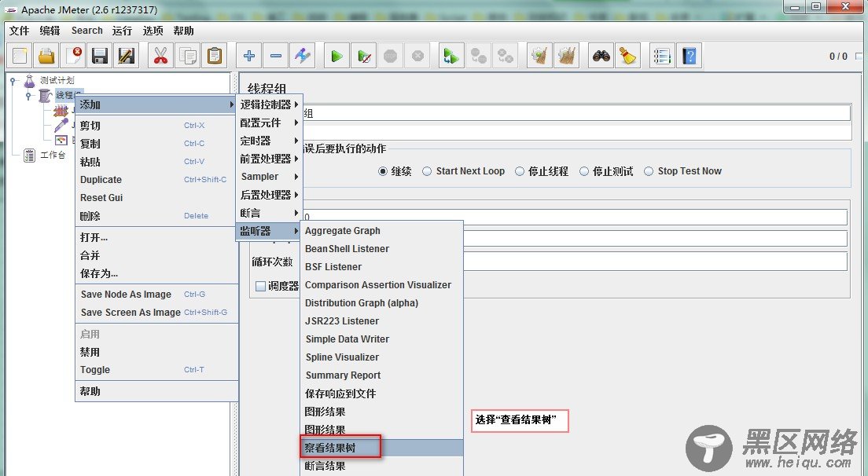The width and height of the screenshot is (868, 476).
Task: Expand all with the plus icon
Action: 249,56
